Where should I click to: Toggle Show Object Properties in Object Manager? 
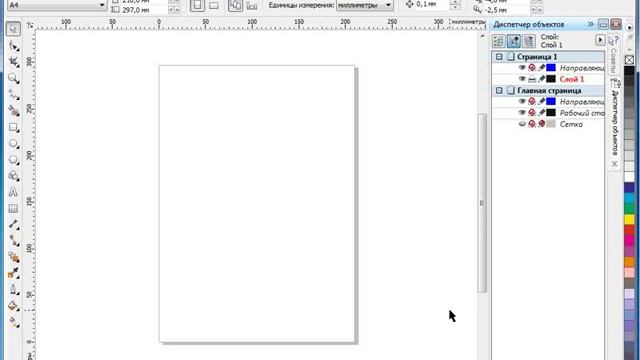coord(498,41)
